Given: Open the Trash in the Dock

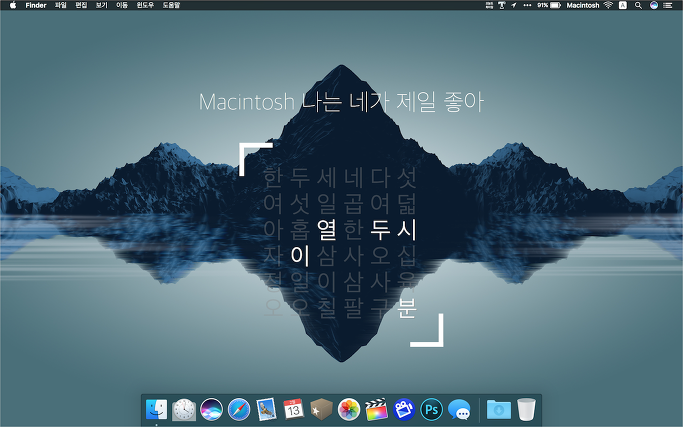Looking at the screenshot, I should coord(526,410).
